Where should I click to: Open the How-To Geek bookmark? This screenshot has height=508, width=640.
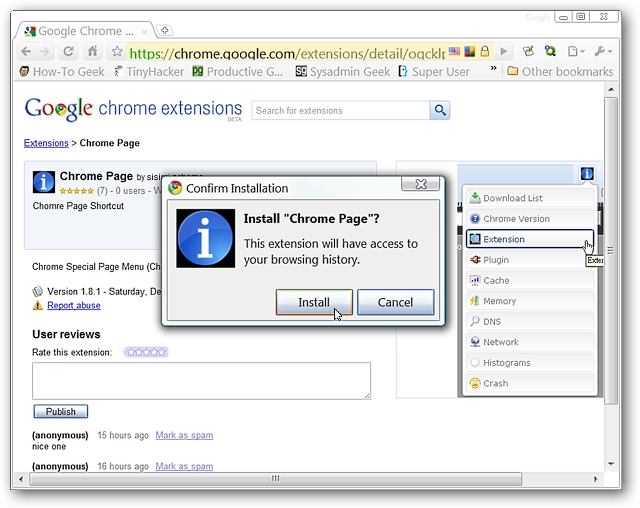(61, 71)
